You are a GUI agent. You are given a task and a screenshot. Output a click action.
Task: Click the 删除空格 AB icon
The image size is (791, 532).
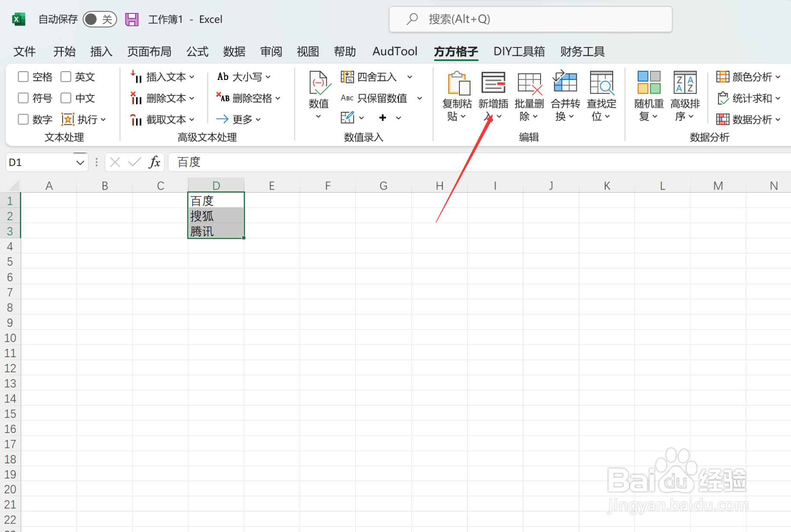point(223,98)
